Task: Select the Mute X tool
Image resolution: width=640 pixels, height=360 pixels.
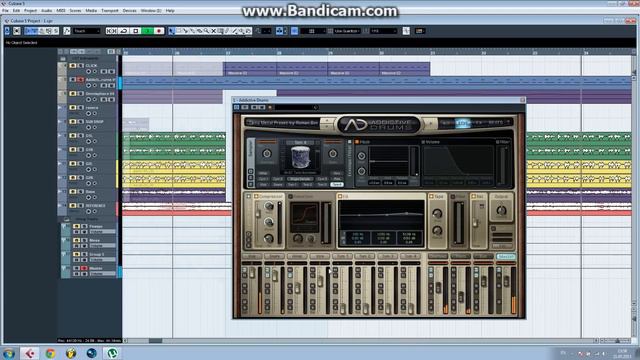Action: [213, 31]
